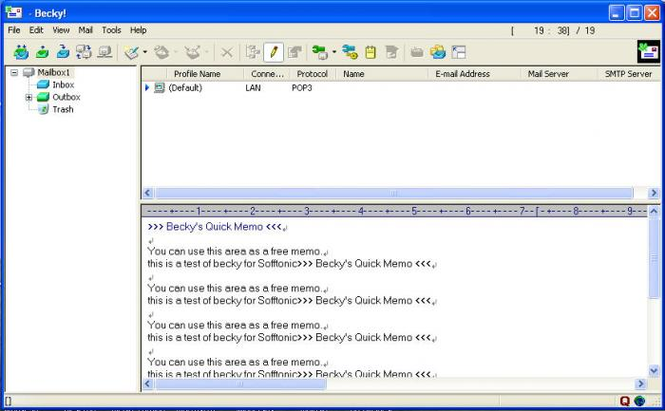This screenshot has height=411, width=665.
Task: Click left arrow of memo horizontal scrollbar
Action: (148, 384)
